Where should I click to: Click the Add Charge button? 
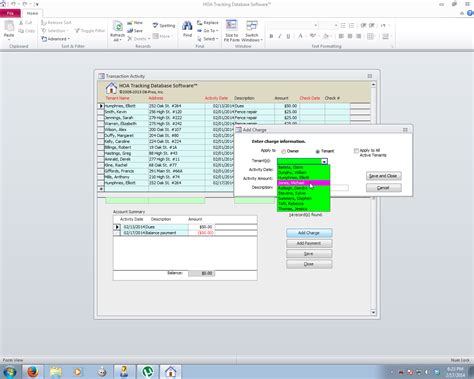pyautogui.click(x=309, y=233)
